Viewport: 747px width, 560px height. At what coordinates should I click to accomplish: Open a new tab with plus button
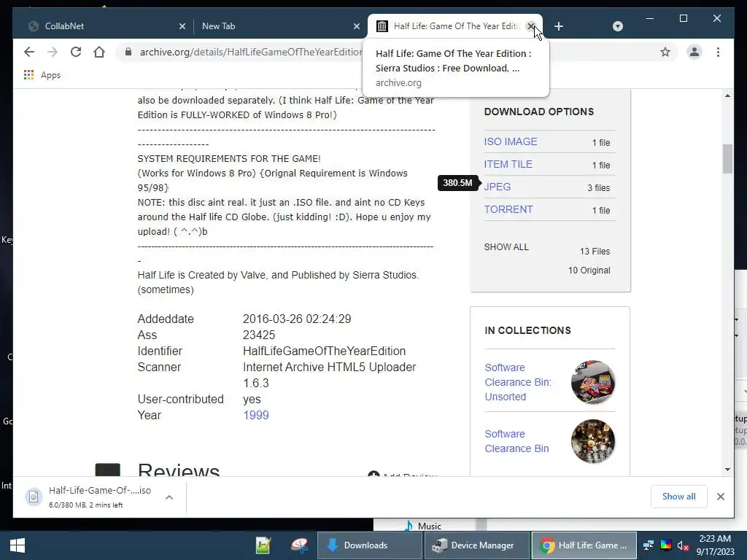[x=559, y=26]
